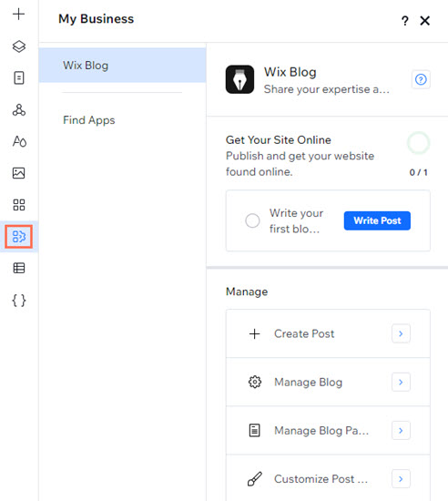
Task: Select the My Business sidebar icon
Action: click(x=19, y=237)
